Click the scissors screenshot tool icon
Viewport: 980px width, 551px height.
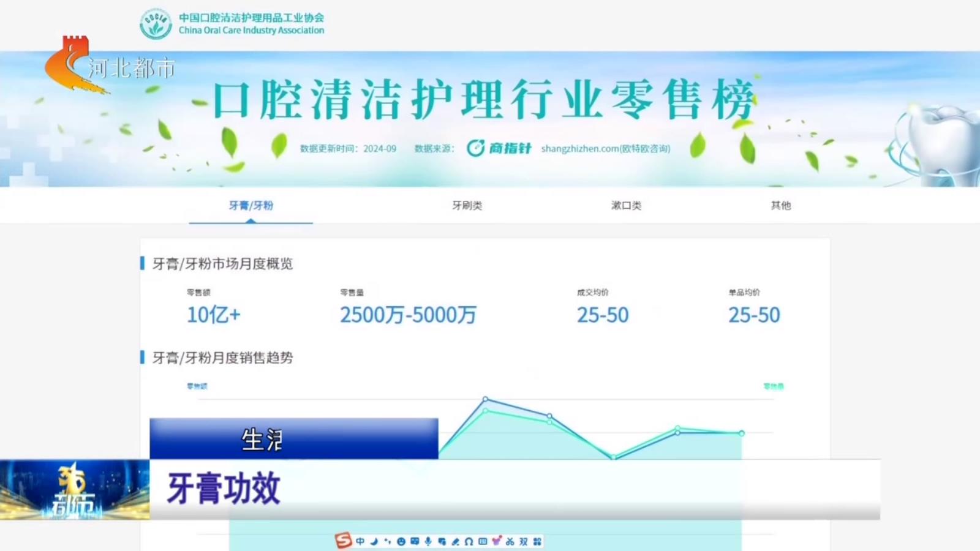click(510, 541)
